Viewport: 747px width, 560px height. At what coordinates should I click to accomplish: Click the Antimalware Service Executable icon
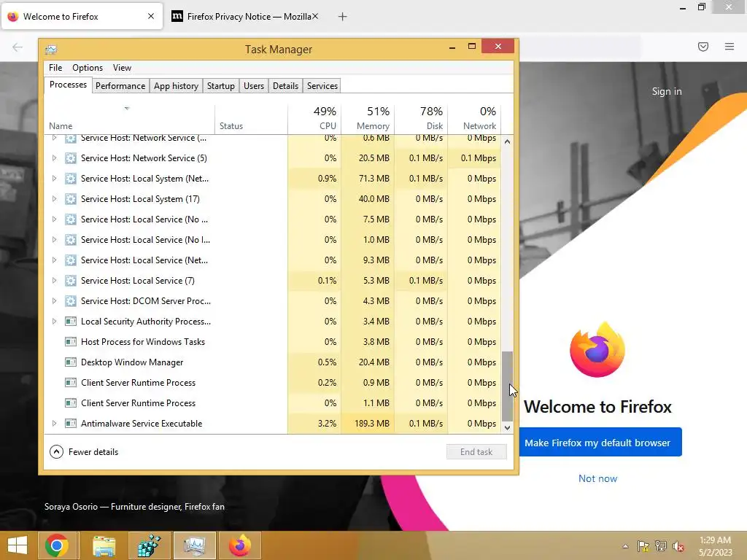click(x=71, y=424)
